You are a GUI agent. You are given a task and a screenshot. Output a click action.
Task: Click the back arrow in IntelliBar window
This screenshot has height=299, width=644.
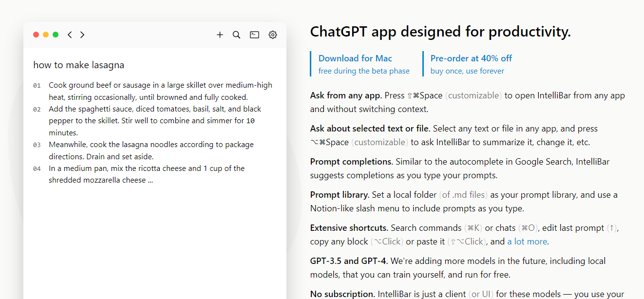point(70,35)
